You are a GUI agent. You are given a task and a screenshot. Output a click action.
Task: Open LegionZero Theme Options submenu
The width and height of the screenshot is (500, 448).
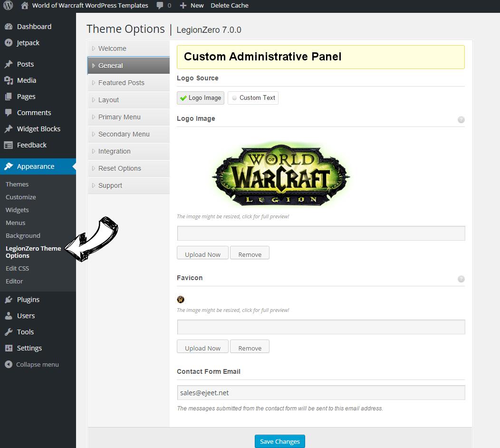(x=33, y=252)
